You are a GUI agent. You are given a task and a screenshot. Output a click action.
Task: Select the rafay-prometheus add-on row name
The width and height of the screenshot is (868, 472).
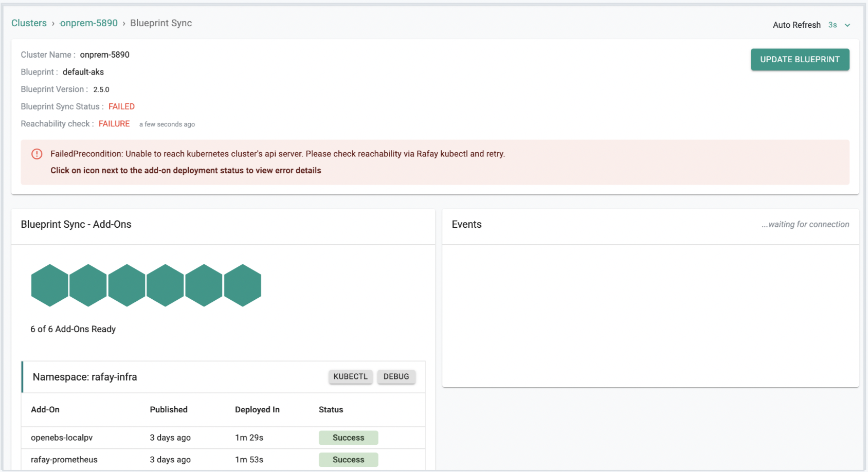(x=64, y=460)
